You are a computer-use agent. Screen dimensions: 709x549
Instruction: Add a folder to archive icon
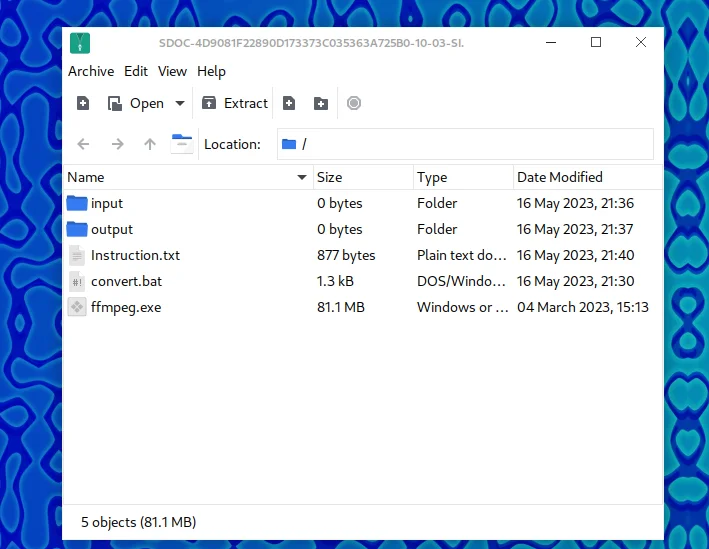pos(321,103)
